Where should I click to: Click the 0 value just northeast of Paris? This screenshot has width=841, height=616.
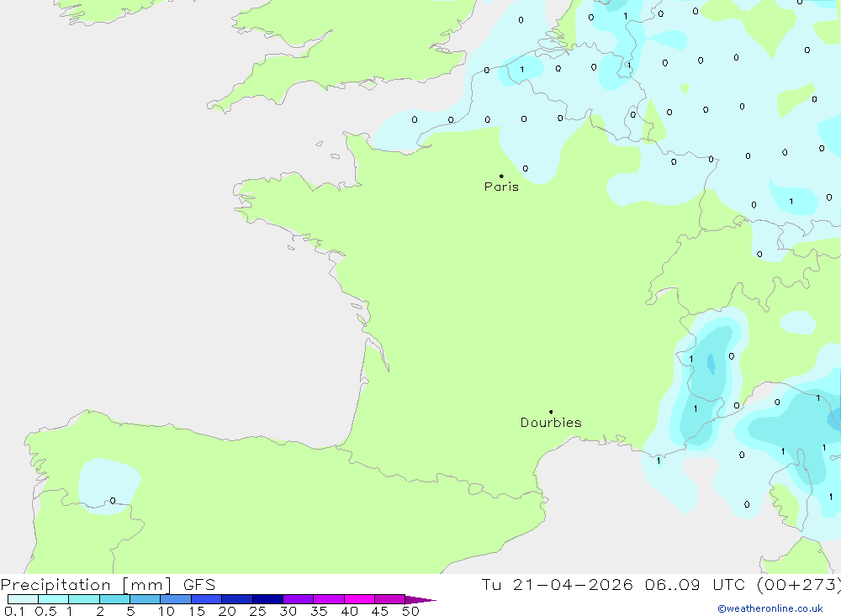[x=525, y=168]
